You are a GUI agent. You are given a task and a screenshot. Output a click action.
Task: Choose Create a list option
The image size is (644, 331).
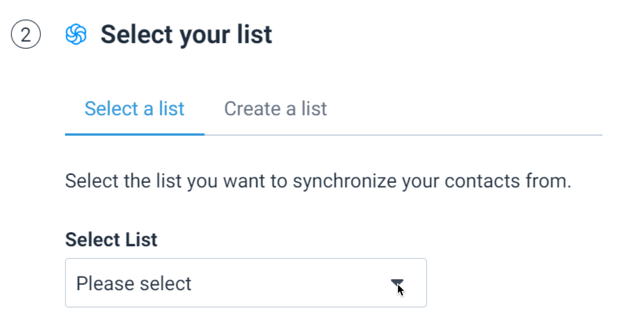[275, 109]
